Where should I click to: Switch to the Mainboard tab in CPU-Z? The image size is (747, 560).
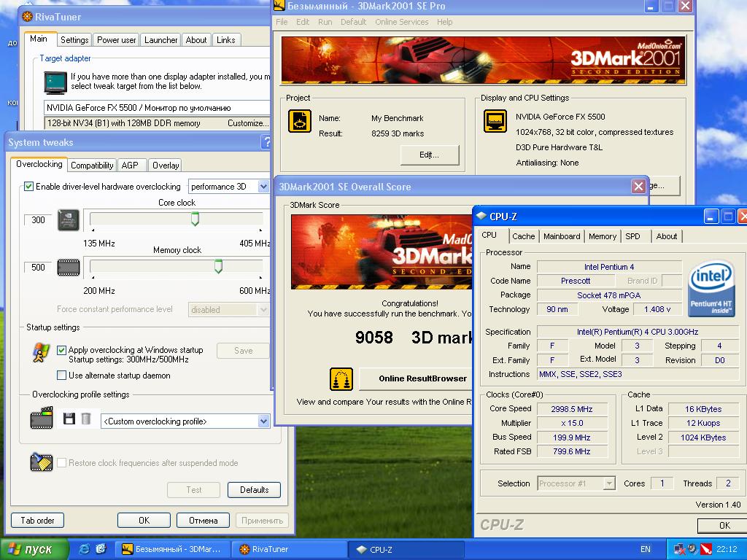coord(562,236)
